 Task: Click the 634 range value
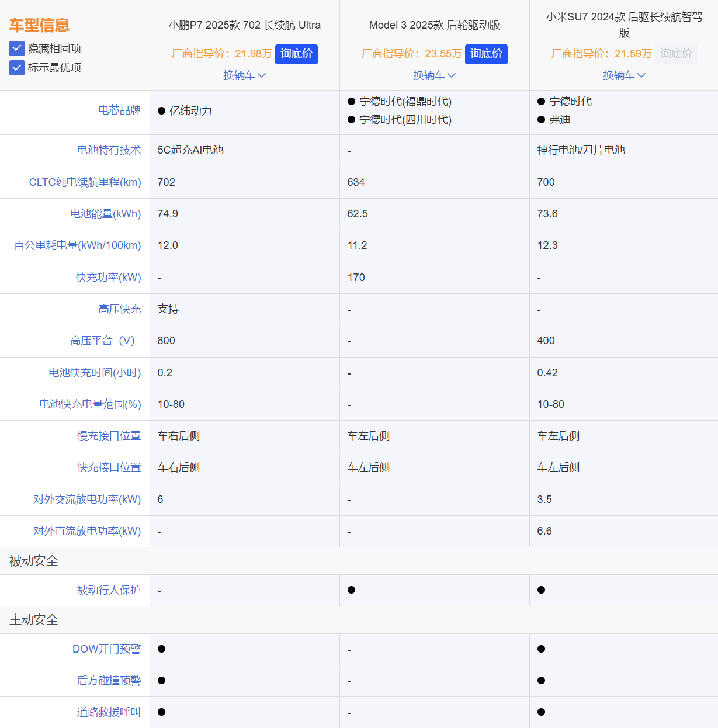tap(356, 182)
